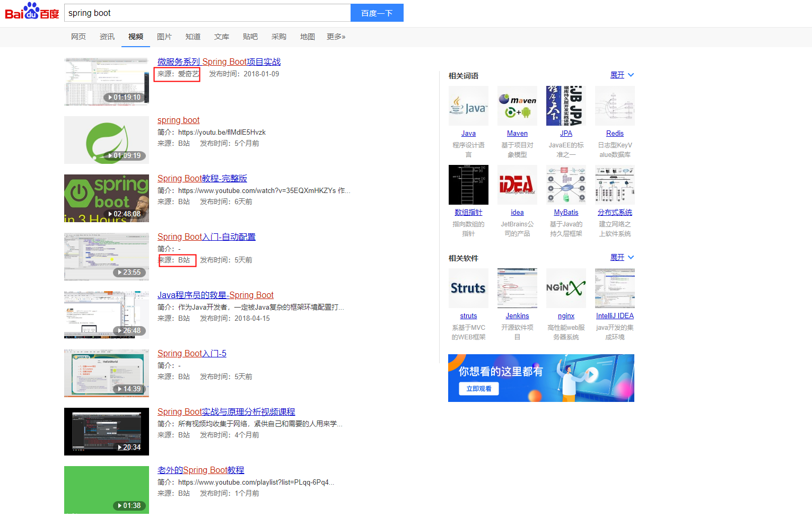Switch to the 网页 tab
Viewport: 812px width, 517px height.
tap(78, 37)
